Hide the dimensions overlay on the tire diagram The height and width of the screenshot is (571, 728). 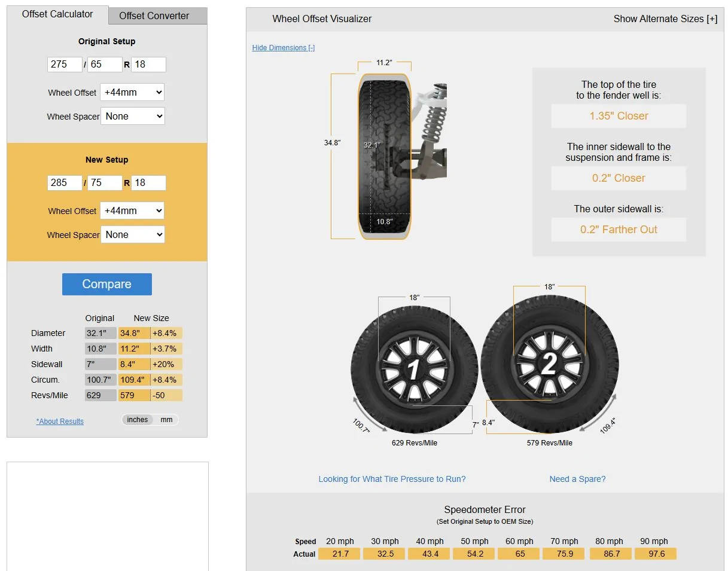(x=283, y=47)
